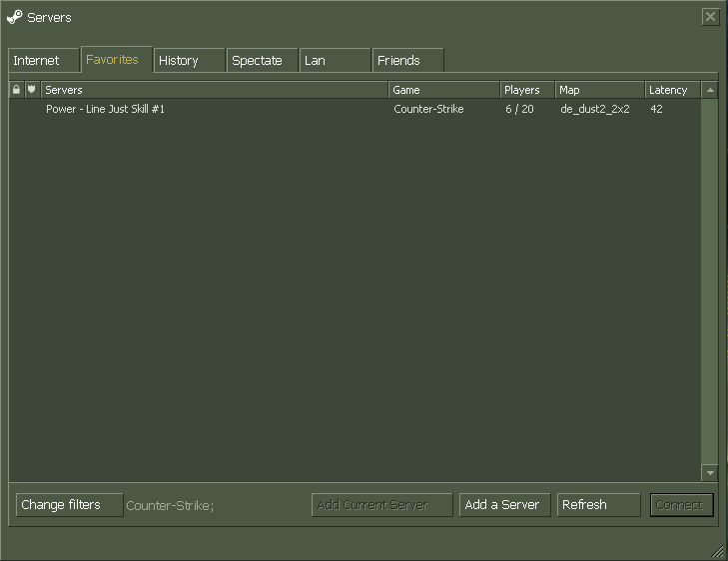Click the 6 / 20 players value
Image resolution: width=728 pixels, height=561 pixels.
(519, 109)
